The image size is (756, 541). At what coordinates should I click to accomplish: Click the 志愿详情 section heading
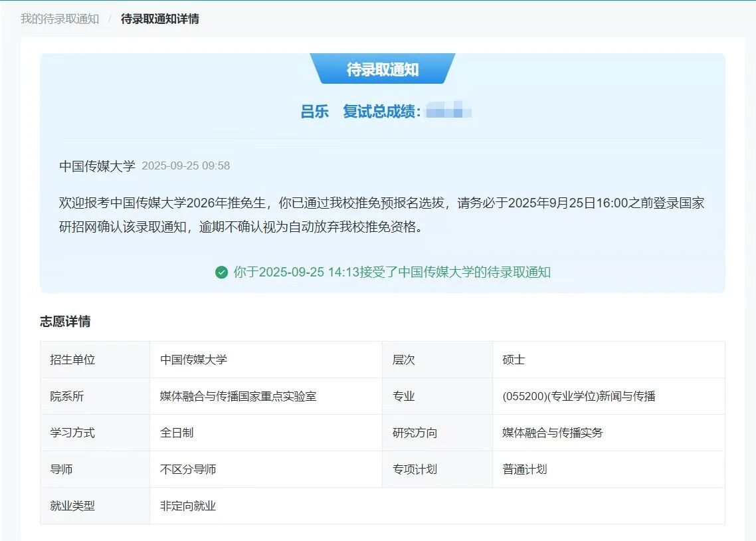65,322
